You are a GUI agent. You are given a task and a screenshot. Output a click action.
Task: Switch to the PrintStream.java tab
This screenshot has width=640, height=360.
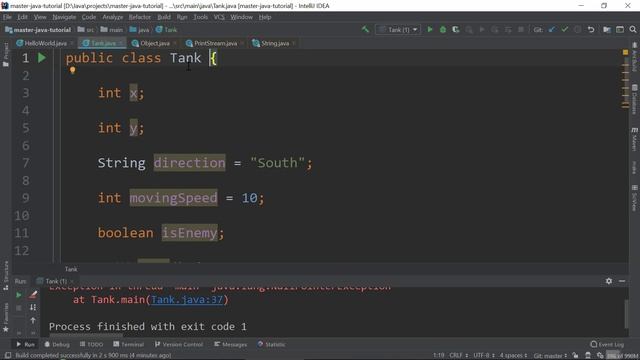tap(214, 43)
